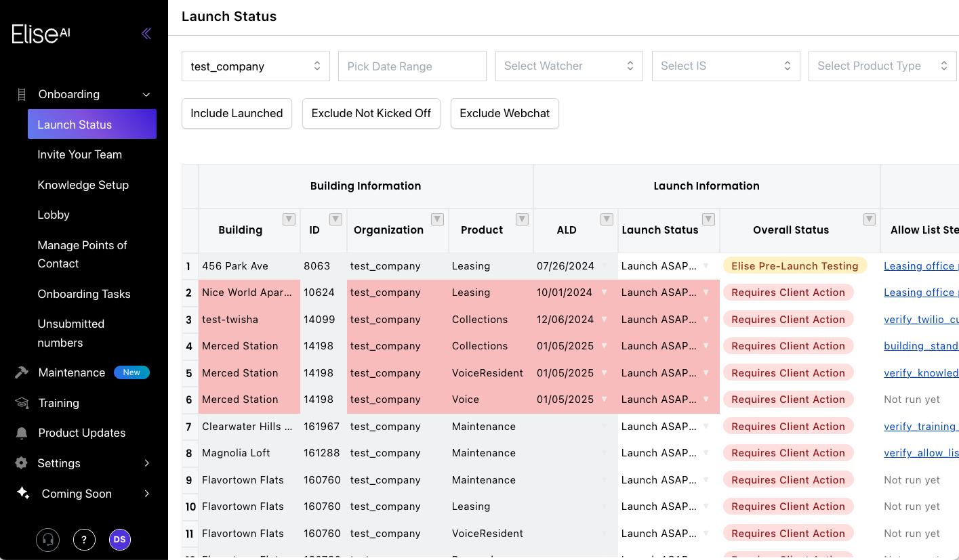Select the Nice World Apar... building cell
Screen dimensions: 959x560
(x=249, y=293)
